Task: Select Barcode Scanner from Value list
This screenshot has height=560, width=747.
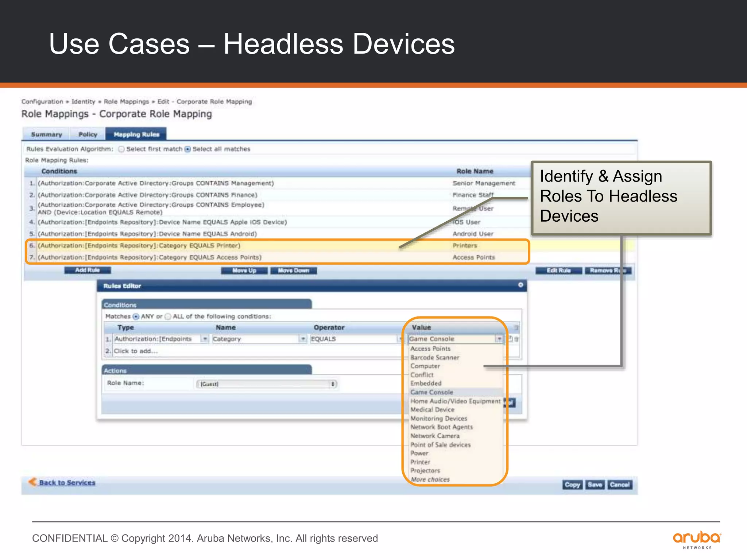Action: pyautogui.click(x=435, y=358)
